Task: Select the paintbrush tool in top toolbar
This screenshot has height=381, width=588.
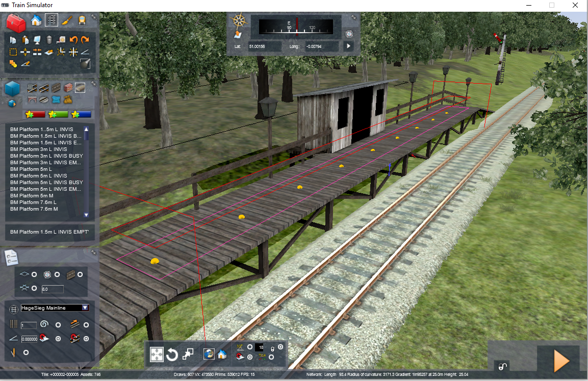Action: (66, 20)
